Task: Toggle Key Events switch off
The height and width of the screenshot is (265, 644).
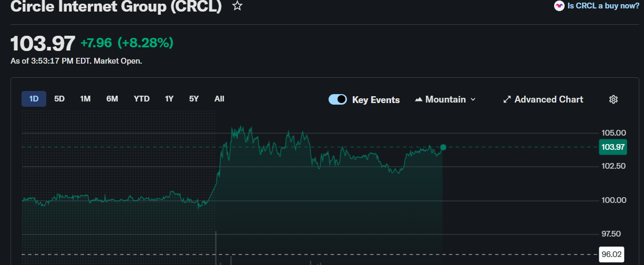Action: point(338,99)
